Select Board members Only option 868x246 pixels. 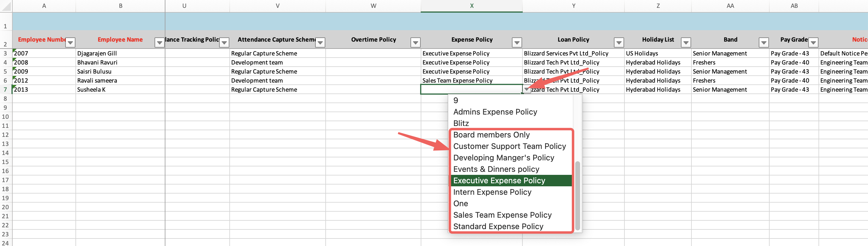[x=491, y=135]
